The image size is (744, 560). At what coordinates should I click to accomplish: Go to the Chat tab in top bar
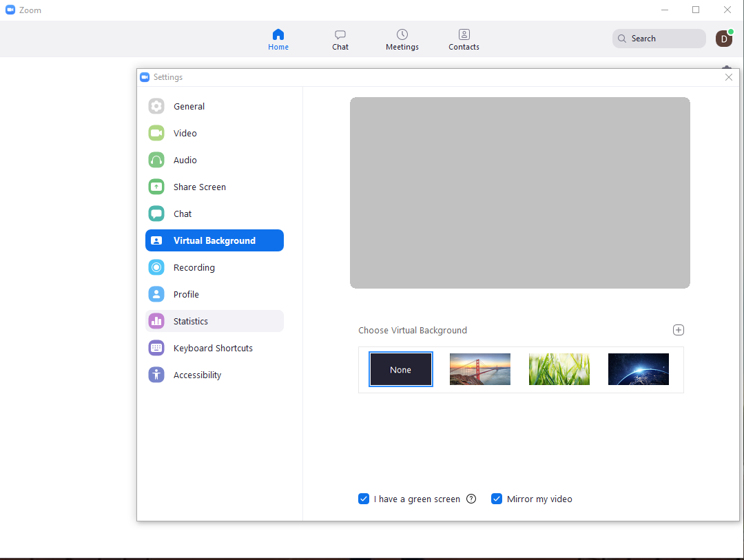tap(340, 39)
